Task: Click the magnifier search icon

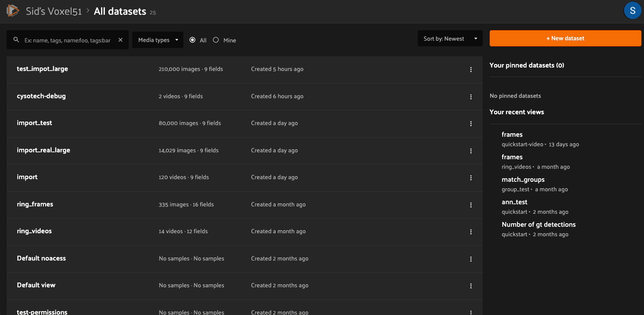Action: click(16, 40)
